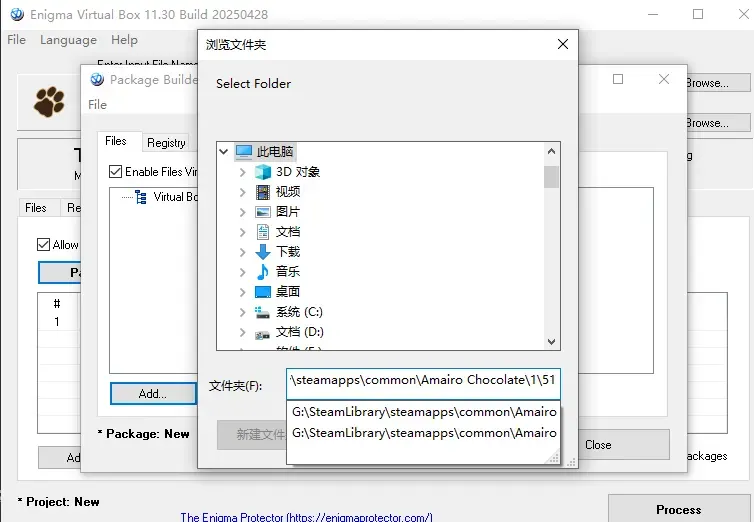
Task: Click the 新建文件夹 button
Action: [x=251, y=435]
